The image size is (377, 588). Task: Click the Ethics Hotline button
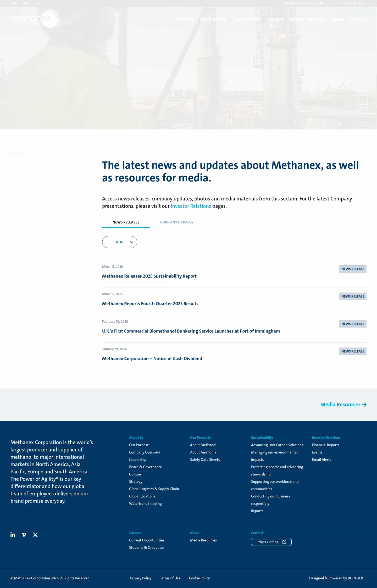click(x=271, y=542)
